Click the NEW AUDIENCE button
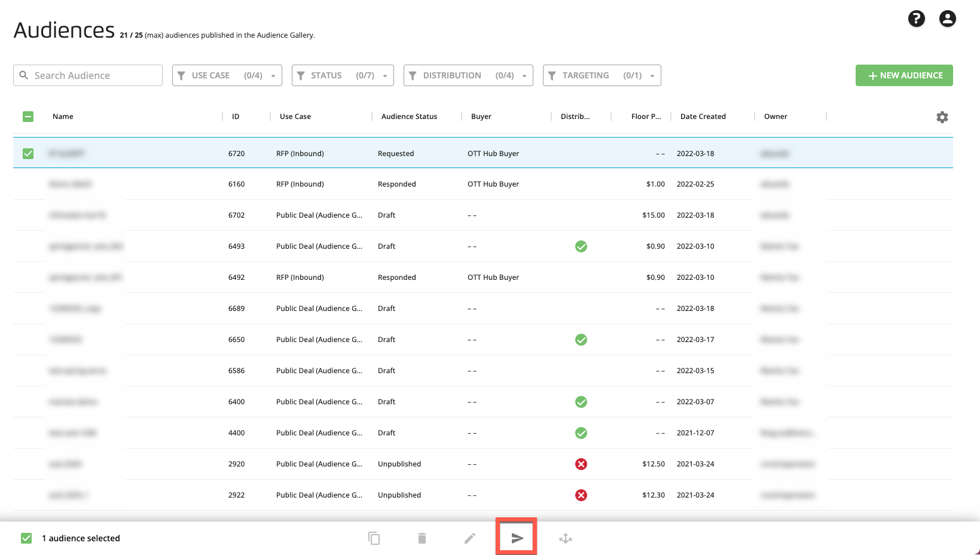This screenshot has height=555, width=980. (904, 75)
